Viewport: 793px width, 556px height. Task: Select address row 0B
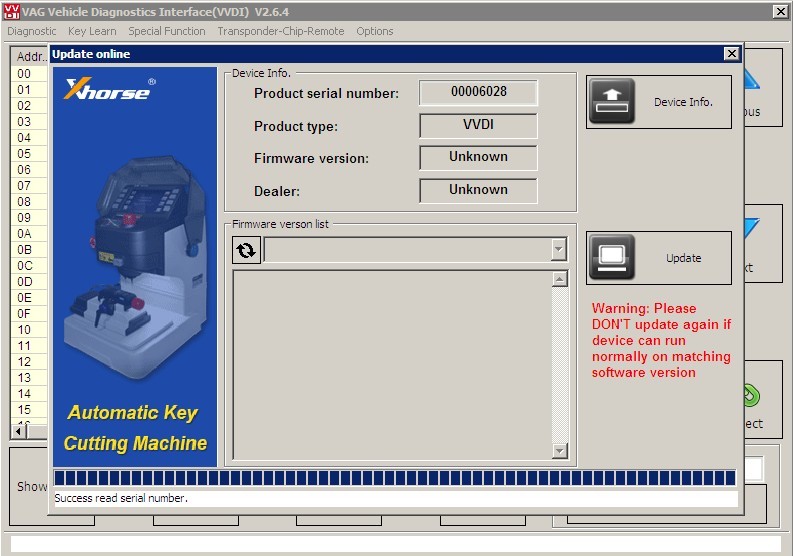[x=29, y=250]
